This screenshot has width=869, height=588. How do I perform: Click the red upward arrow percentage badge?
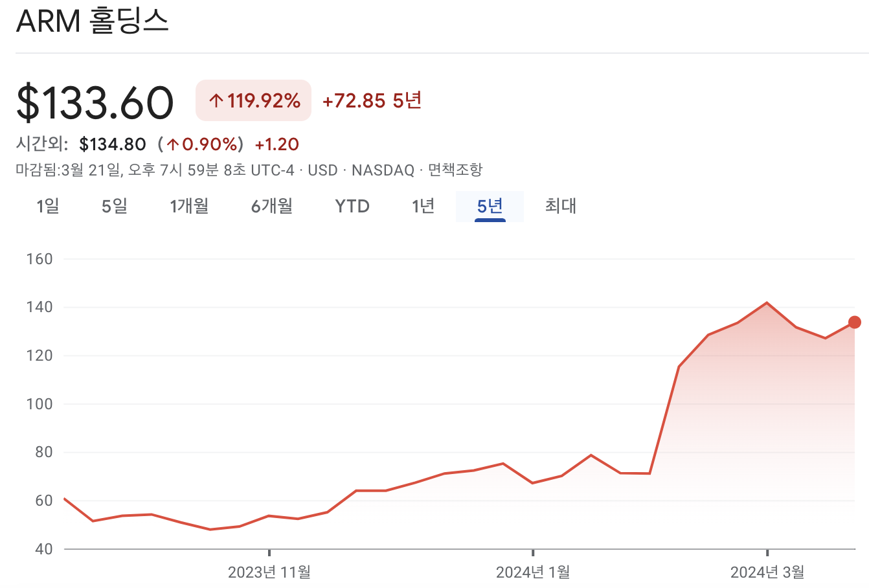click(253, 100)
